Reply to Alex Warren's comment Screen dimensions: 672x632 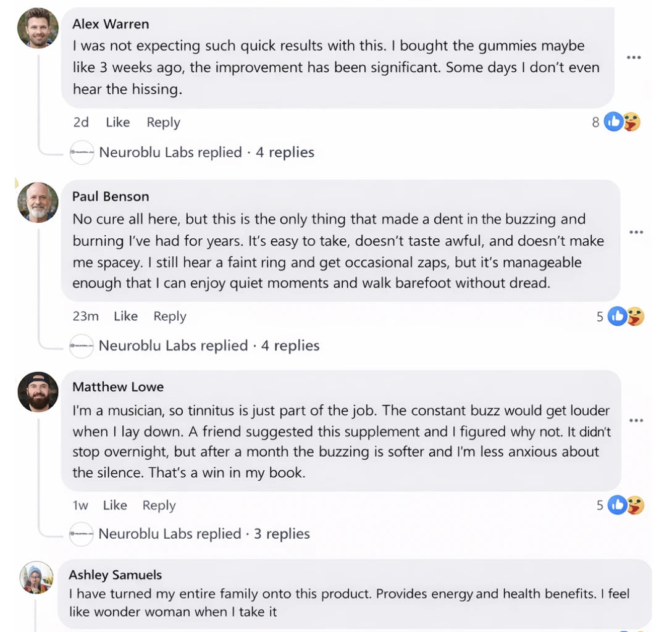[163, 122]
